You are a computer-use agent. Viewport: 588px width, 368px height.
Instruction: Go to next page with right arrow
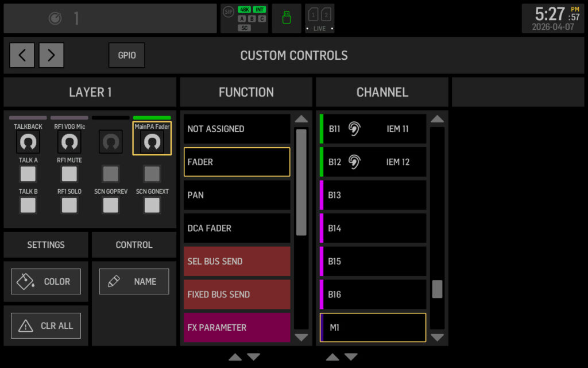tap(51, 55)
